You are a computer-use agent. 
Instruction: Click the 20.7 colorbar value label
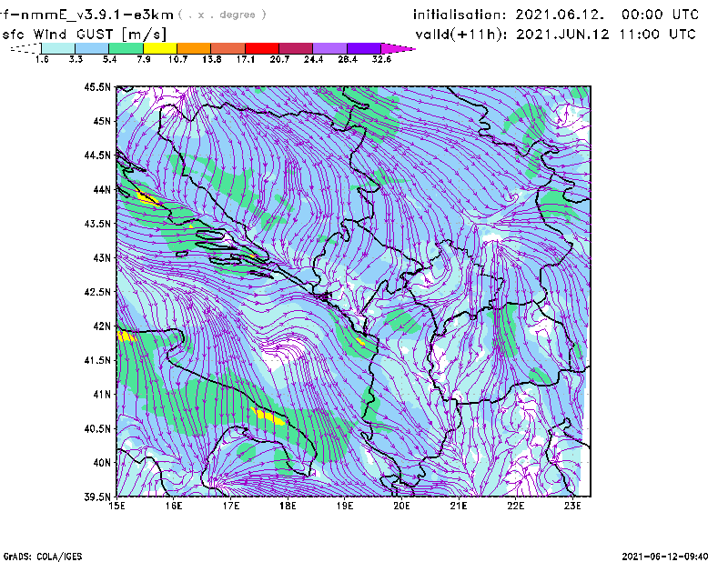[279, 59]
